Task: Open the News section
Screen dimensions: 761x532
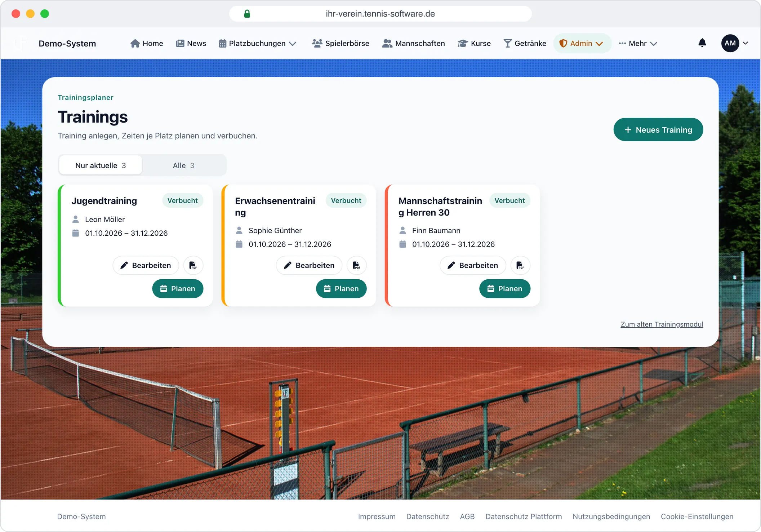Action: (x=191, y=43)
